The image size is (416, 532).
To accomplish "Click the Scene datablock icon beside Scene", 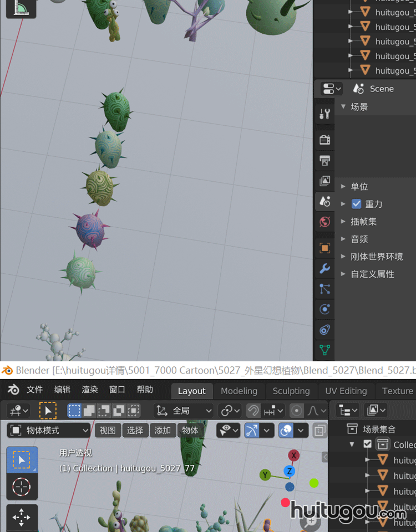I will [x=359, y=89].
